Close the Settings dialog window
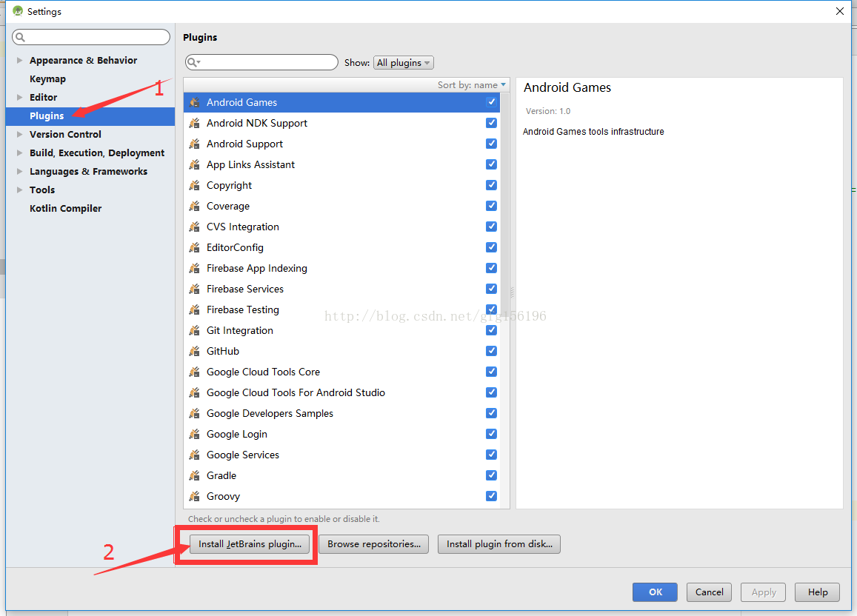This screenshot has width=857, height=616. pos(839,11)
